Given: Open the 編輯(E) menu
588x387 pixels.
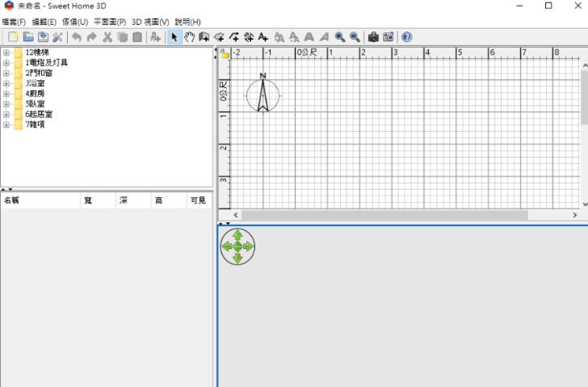Looking at the screenshot, I should [x=44, y=22].
